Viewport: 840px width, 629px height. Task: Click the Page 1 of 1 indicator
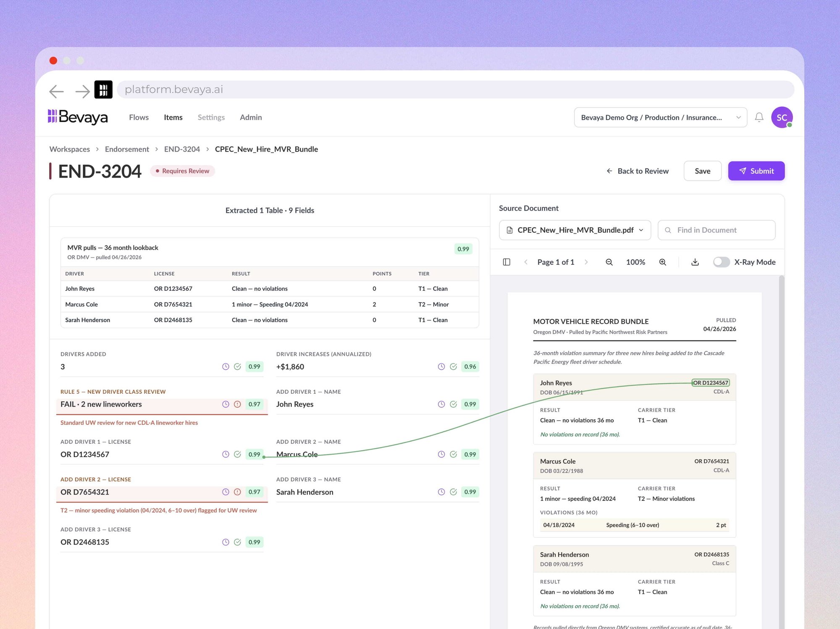556,262
